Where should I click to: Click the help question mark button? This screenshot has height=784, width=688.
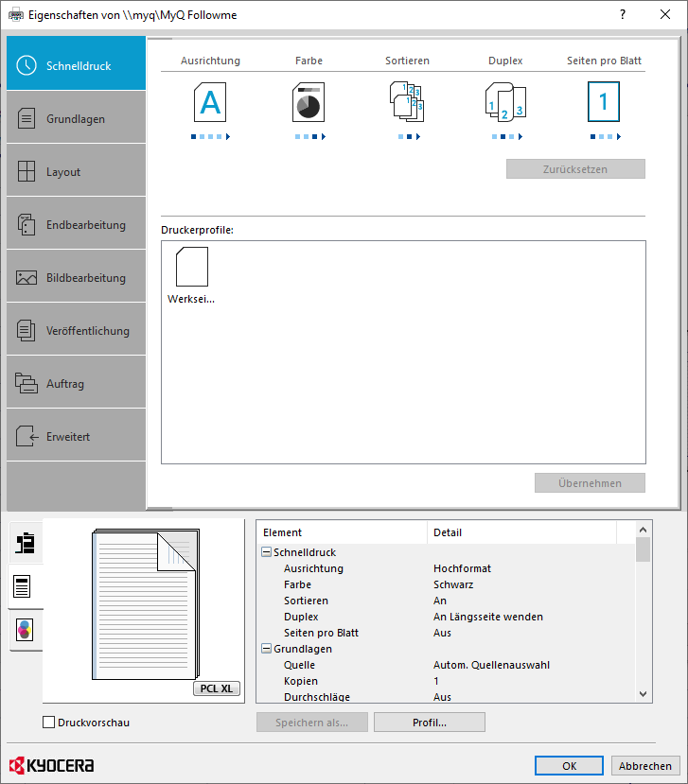[622, 15]
